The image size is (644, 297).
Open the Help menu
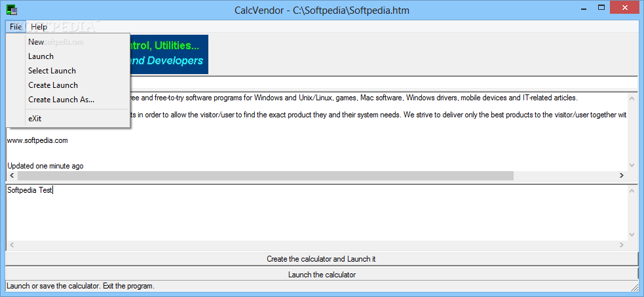click(x=39, y=27)
